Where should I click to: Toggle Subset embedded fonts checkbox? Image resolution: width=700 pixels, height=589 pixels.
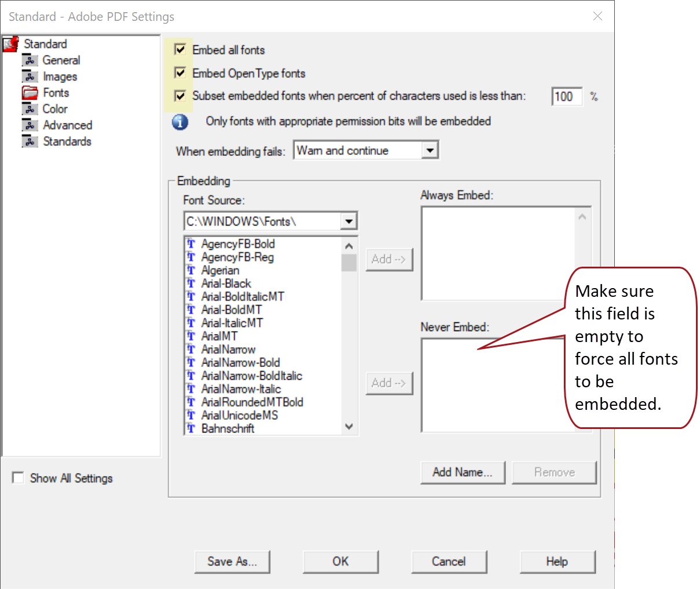[180, 96]
